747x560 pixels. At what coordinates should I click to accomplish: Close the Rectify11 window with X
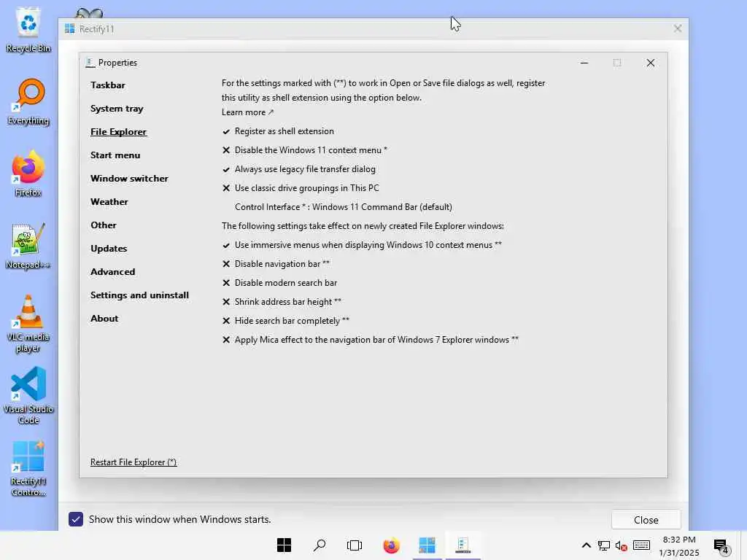tap(678, 29)
